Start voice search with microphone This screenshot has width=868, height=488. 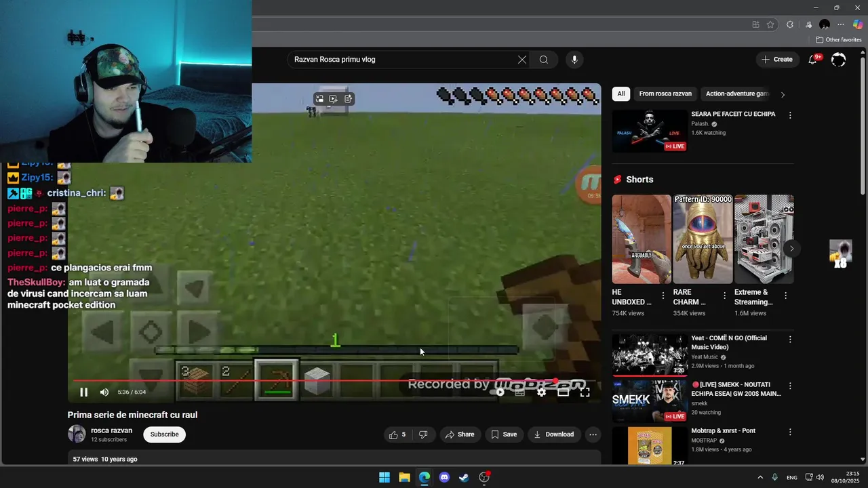pyautogui.click(x=574, y=60)
